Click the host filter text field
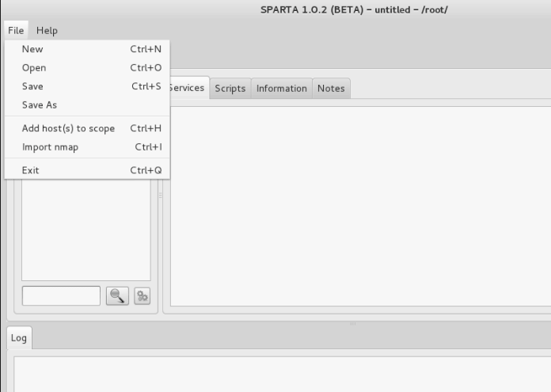Image resolution: width=551 pixels, height=392 pixels. (x=61, y=295)
